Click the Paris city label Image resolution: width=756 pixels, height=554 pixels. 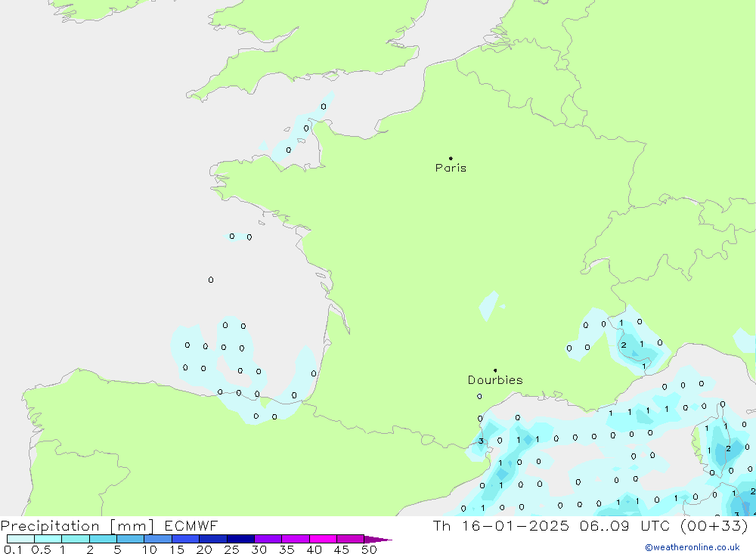point(451,168)
